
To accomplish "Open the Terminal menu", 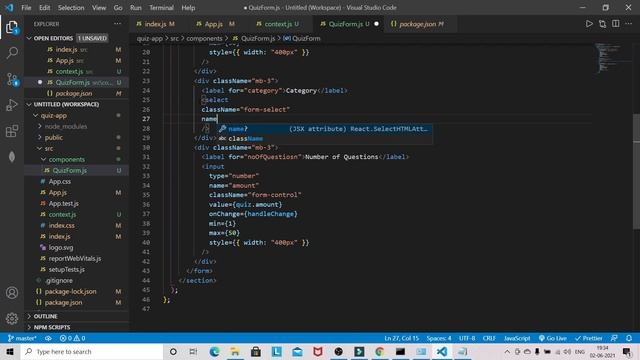I will [161, 8].
